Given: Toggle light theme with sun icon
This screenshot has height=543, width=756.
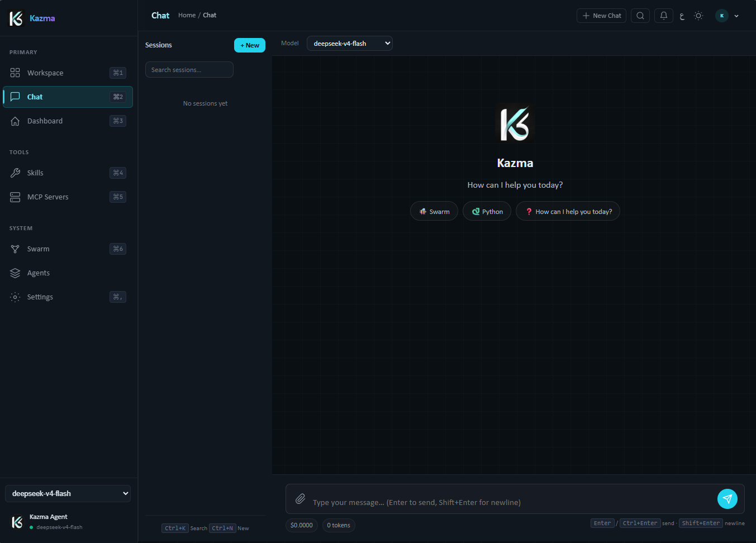Looking at the screenshot, I should point(698,16).
